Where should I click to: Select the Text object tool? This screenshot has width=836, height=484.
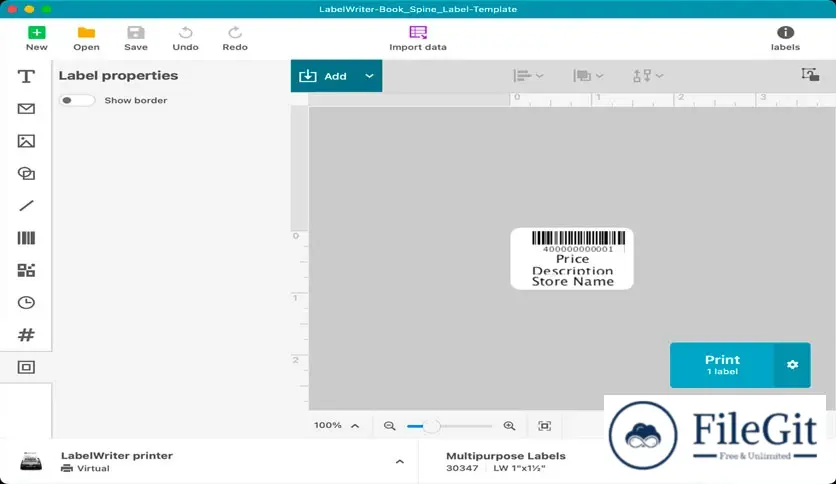tap(26, 76)
